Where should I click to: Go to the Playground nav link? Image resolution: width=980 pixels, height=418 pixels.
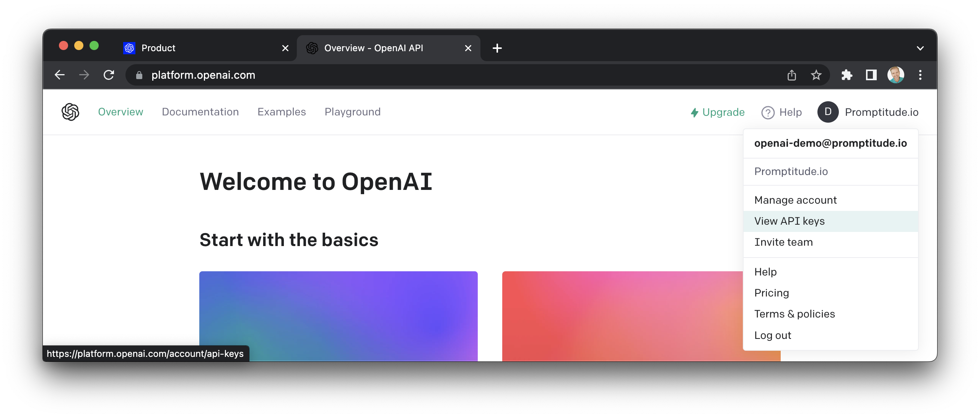[x=352, y=112]
